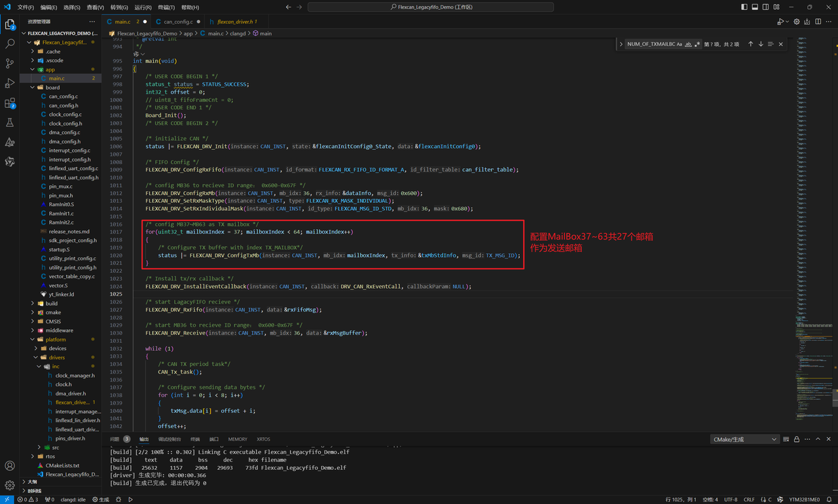This screenshot has height=504, width=838.
Task: Expand the replace field in find widget
Action: pos(621,44)
